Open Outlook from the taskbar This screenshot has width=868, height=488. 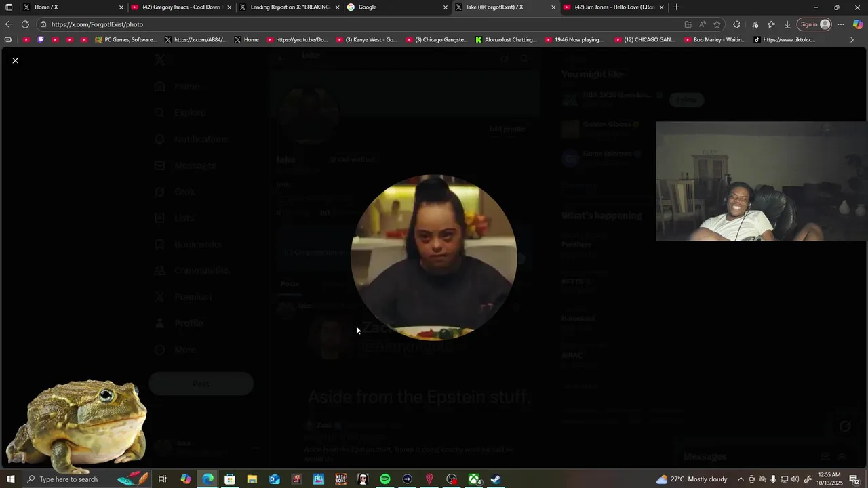(x=274, y=479)
